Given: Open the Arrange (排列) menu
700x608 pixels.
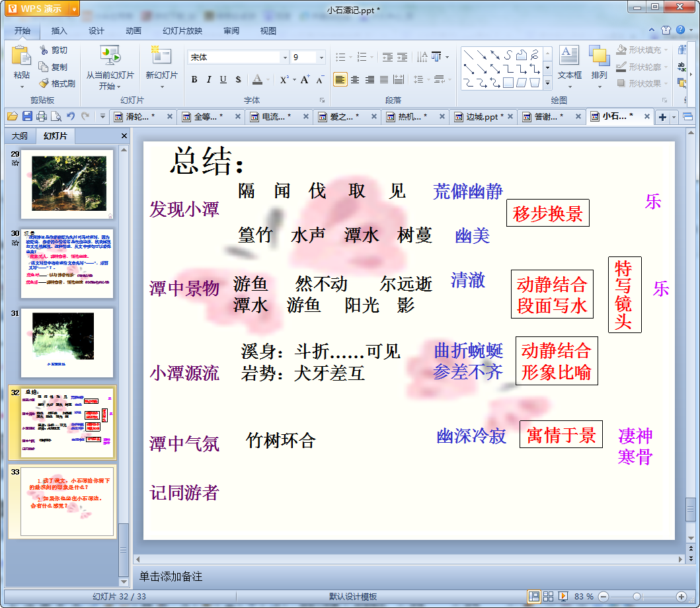Looking at the screenshot, I should coord(599,66).
